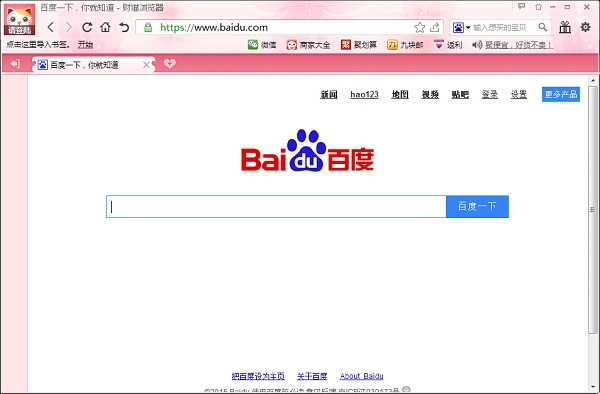The width and height of the screenshot is (600, 394).
Task: Click the magnifier icon in shopping search box
Action: coord(543,27)
